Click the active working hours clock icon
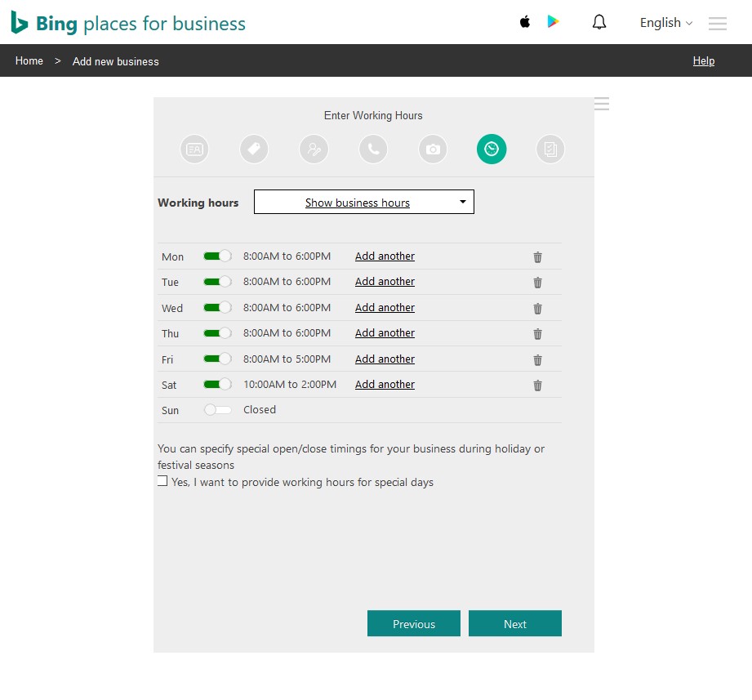Screen dimensions: 752x700 [491, 149]
